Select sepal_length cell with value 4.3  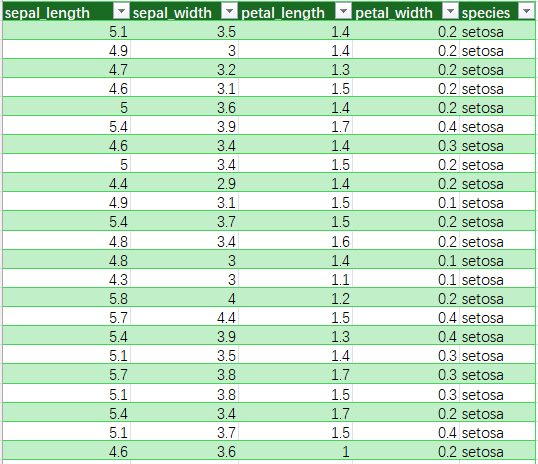click(x=67, y=279)
